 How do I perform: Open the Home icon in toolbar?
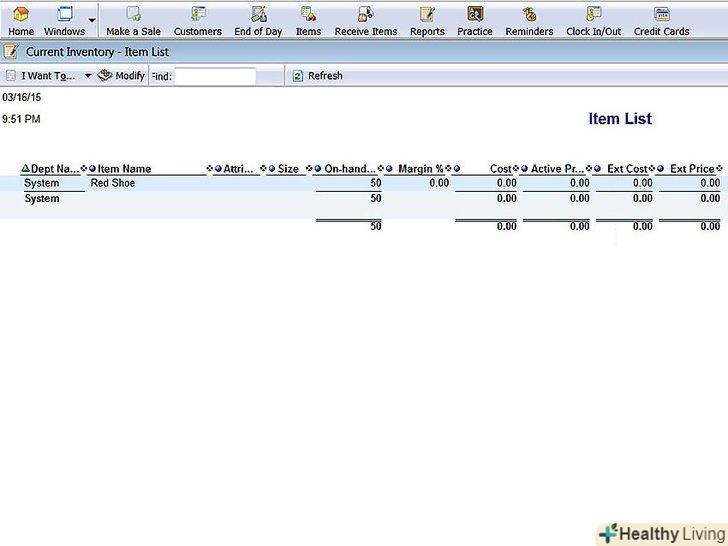point(21,20)
